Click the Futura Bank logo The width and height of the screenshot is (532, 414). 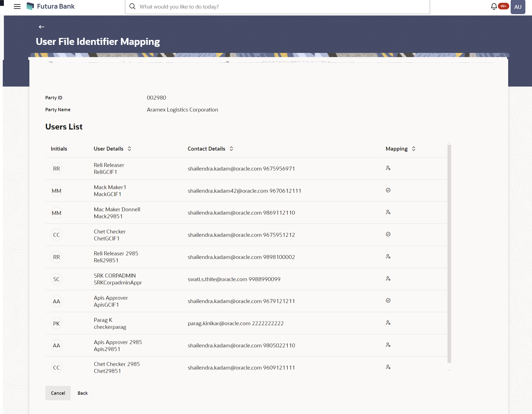click(x=51, y=6)
